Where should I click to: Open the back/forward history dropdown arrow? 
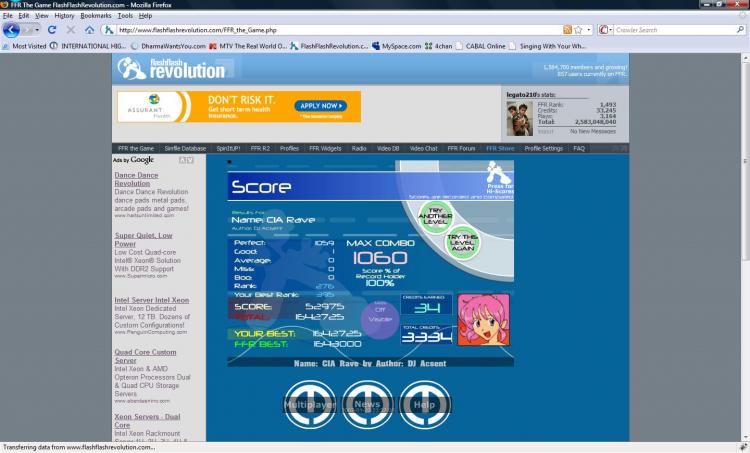[37, 30]
